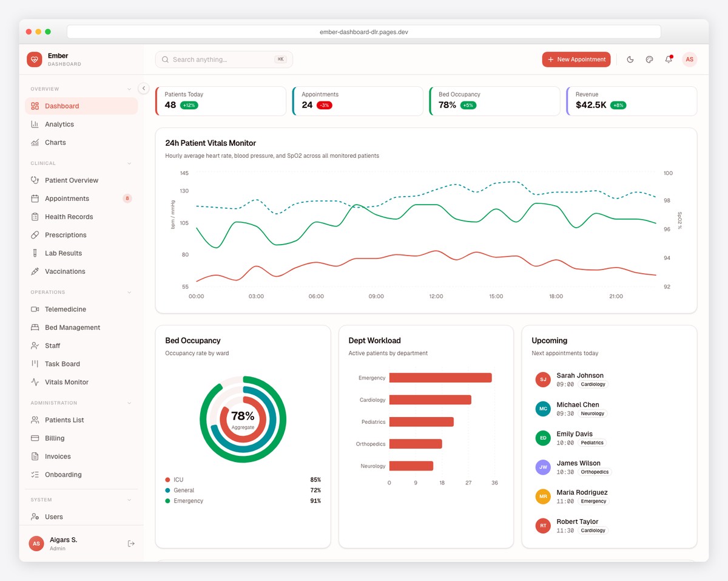Click the Search anything input field
This screenshot has width=728, height=581.
[223, 59]
